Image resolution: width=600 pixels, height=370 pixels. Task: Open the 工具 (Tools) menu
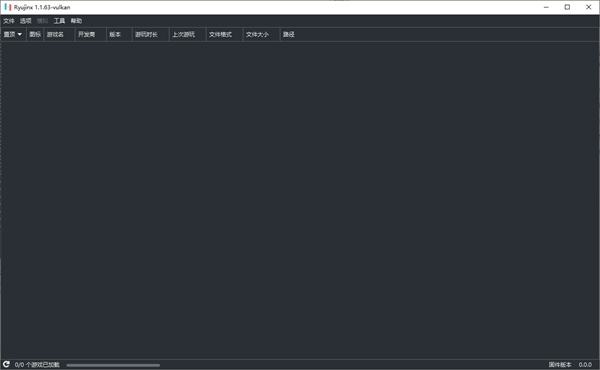[59, 21]
